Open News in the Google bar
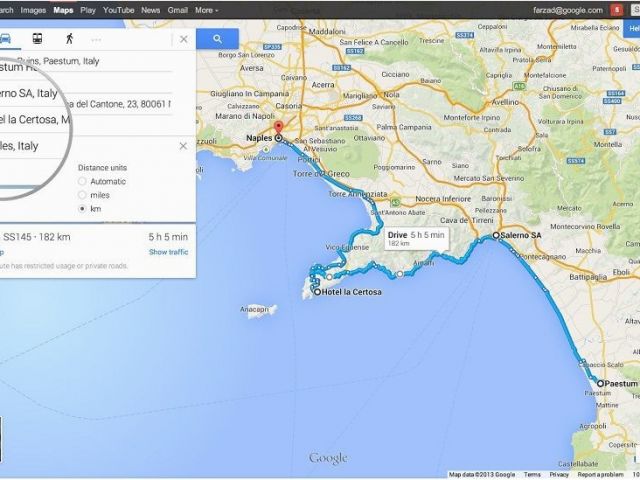This screenshot has width=640, height=480. pyautogui.click(x=151, y=10)
